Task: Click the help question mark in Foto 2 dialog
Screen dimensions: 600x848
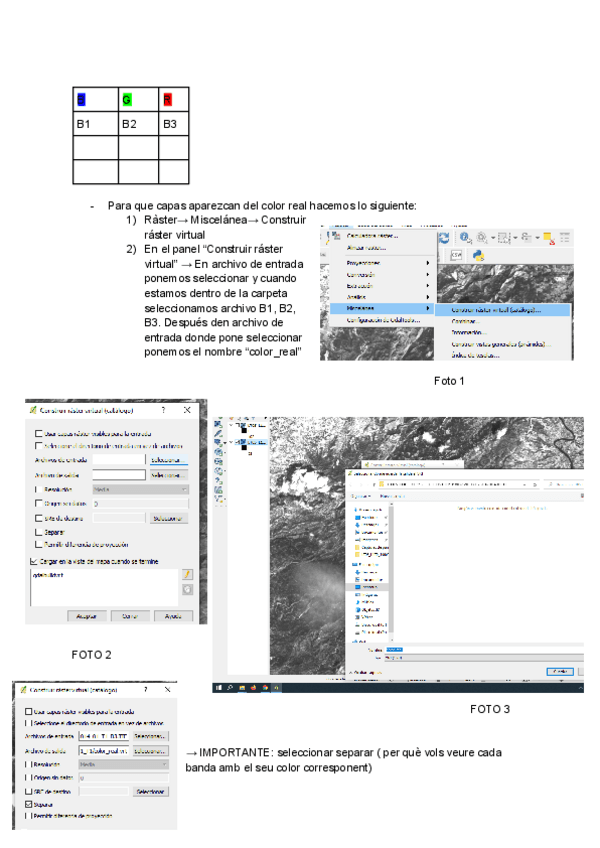Action: (x=163, y=410)
